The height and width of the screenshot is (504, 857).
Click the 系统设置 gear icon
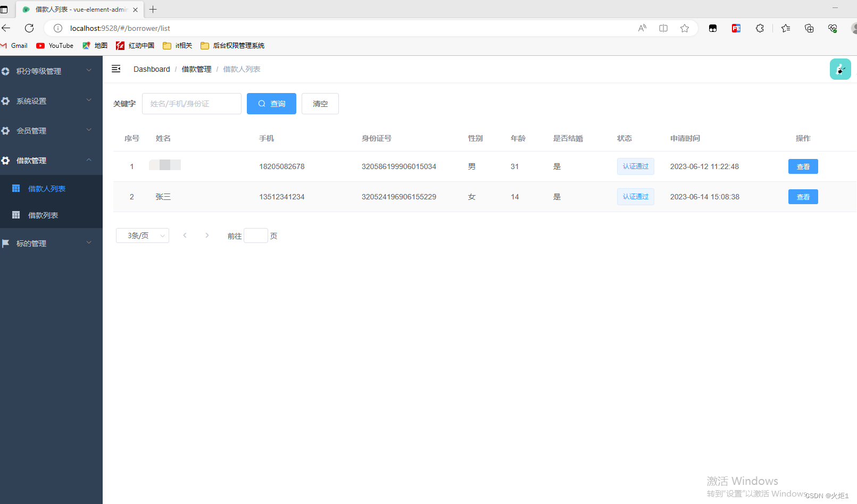[5, 101]
